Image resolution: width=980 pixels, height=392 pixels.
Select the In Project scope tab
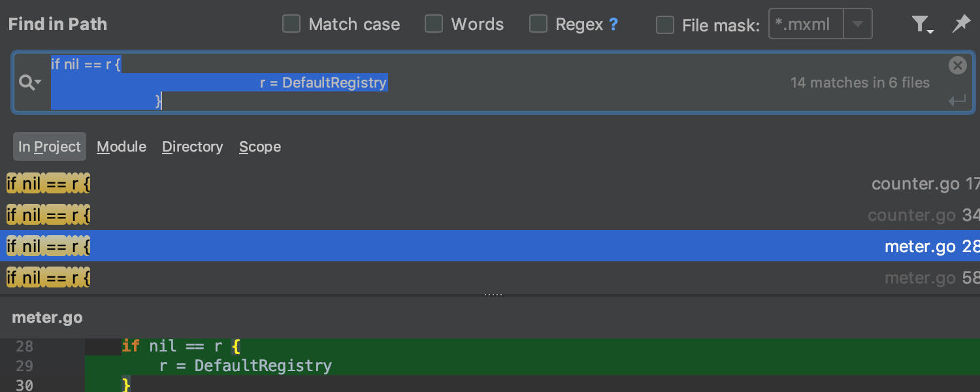click(50, 147)
